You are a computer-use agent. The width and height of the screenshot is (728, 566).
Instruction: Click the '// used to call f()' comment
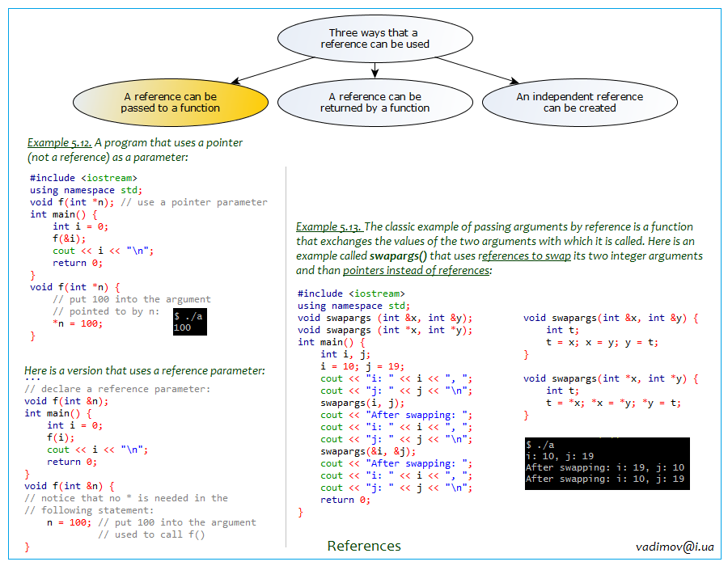[151, 534]
